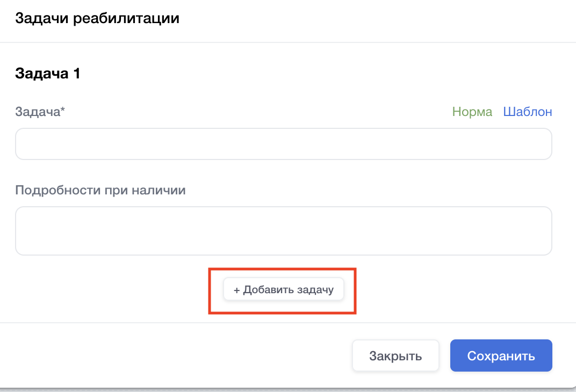This screenshot has width=576, height=392.
Task: Place cursor in the required Задача field
Action: click(283, 144)
